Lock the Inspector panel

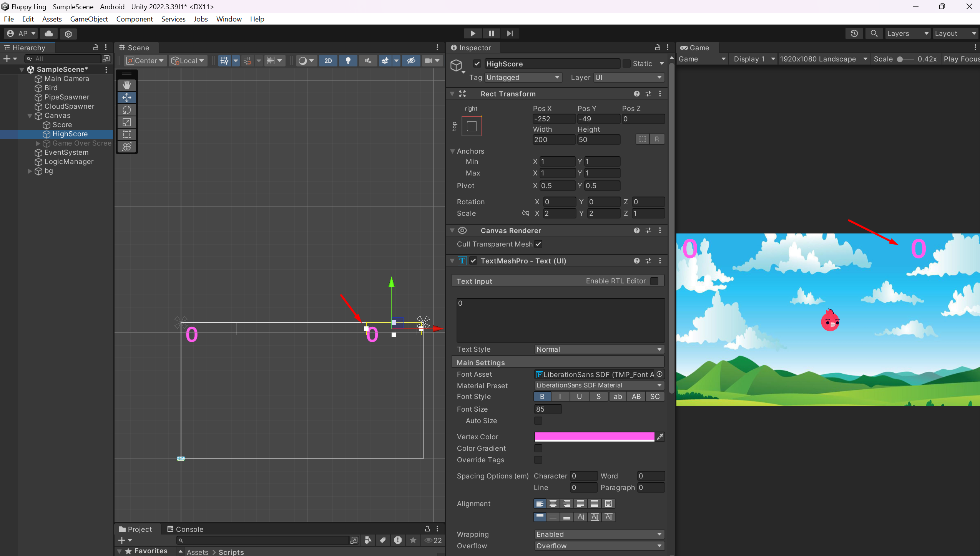tap(658, 47)
